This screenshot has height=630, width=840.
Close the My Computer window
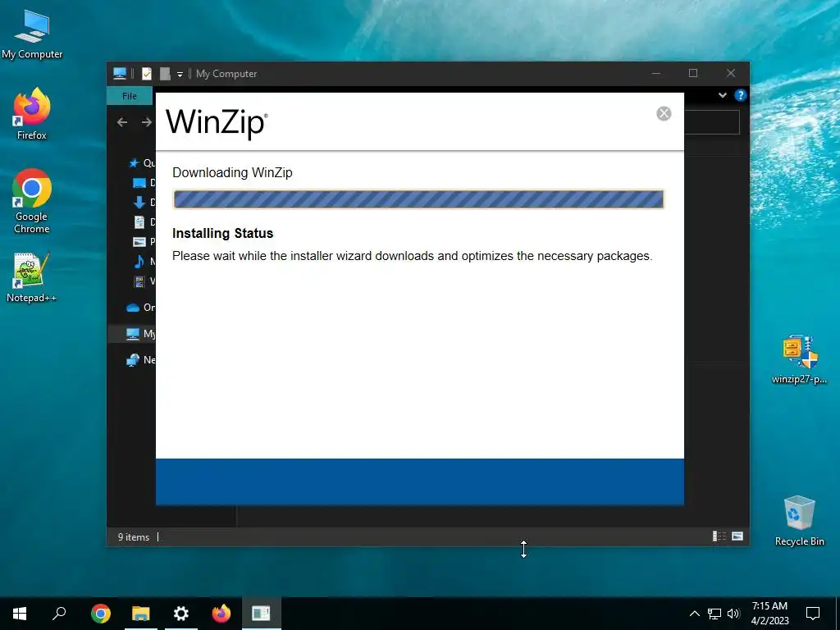(731, 73)
